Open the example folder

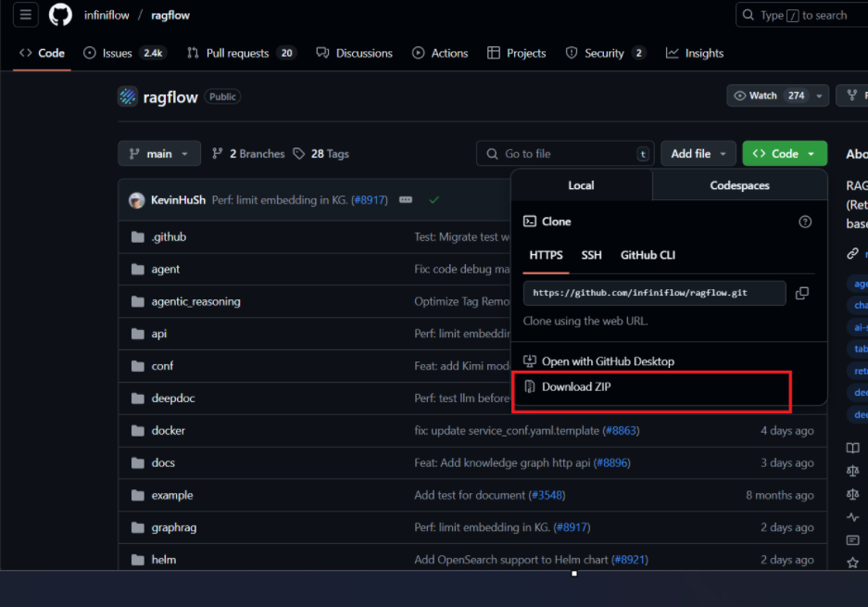click(x=172, y=495)
